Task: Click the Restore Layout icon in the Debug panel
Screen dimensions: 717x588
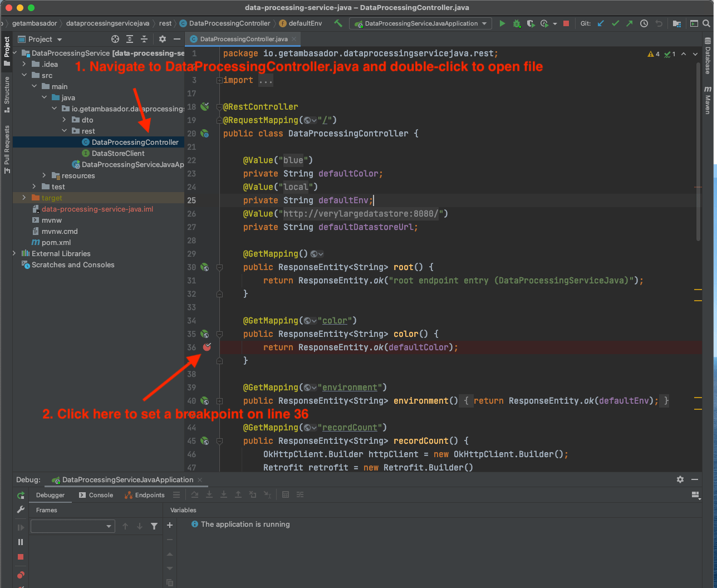Action: click(x=695, y=494)
